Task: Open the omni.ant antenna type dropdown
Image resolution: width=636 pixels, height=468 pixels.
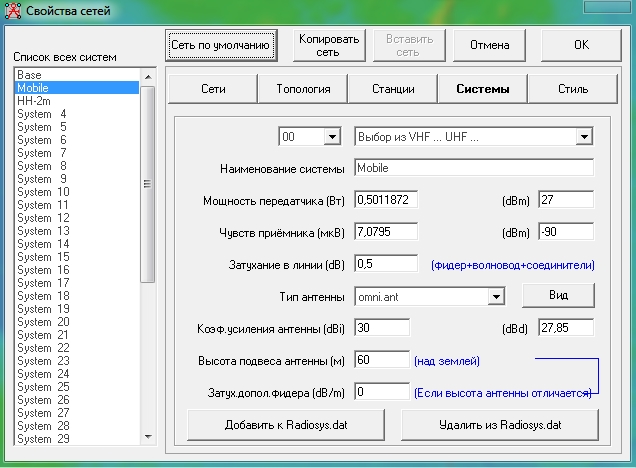Action: pyautogui.click(x=495, y=297)
